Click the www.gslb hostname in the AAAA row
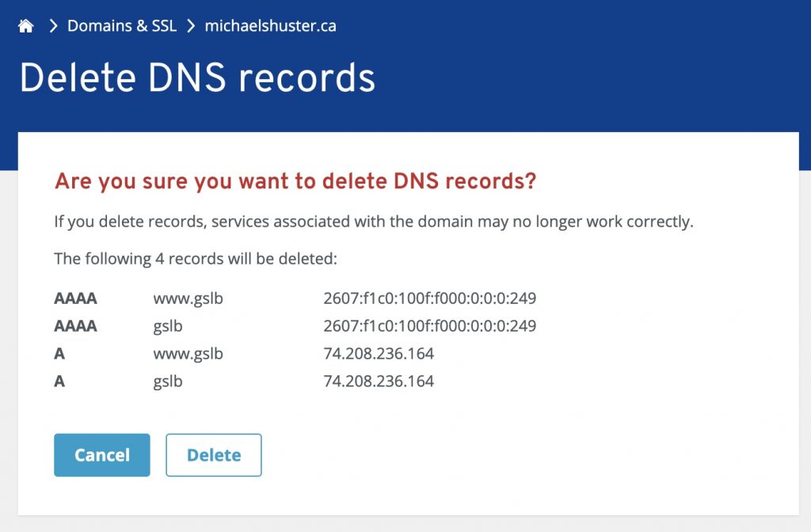811x532 pixels. [188, 298]
